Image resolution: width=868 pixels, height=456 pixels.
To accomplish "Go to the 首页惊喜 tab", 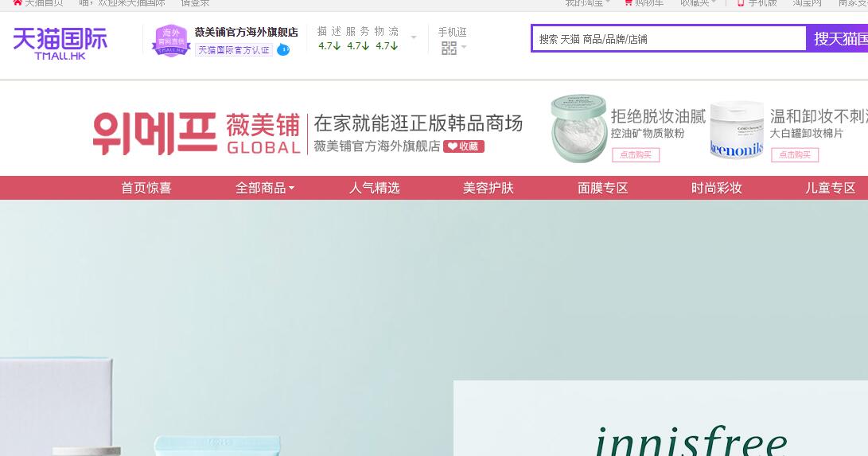I will [146, 188].
